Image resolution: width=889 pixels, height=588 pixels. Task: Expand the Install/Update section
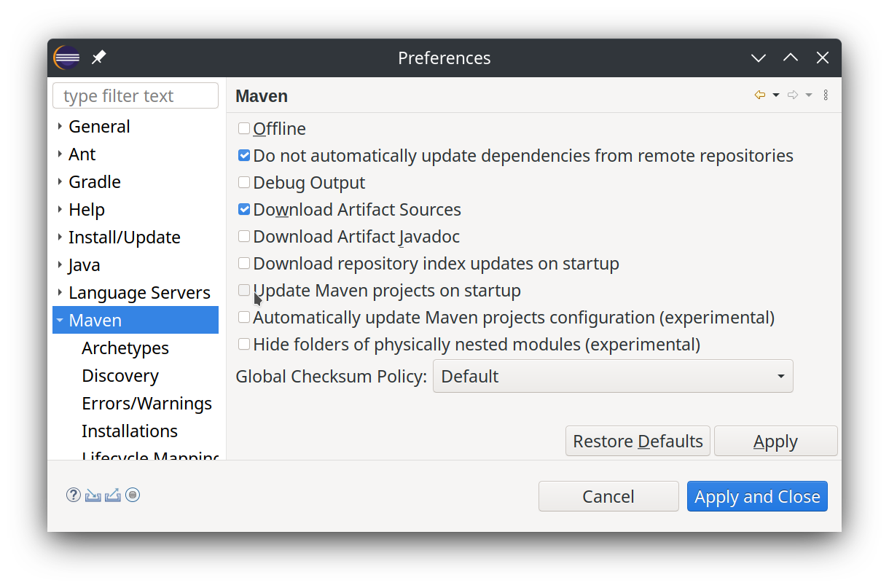60,237
